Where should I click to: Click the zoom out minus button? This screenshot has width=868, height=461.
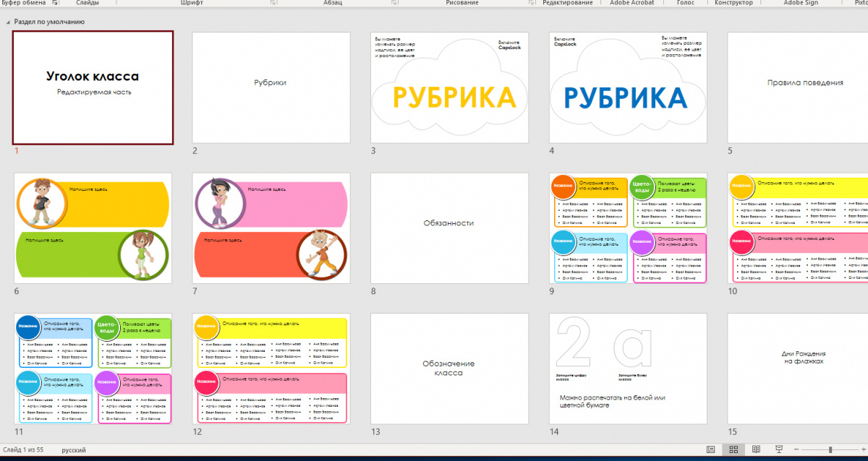point(798,450)
